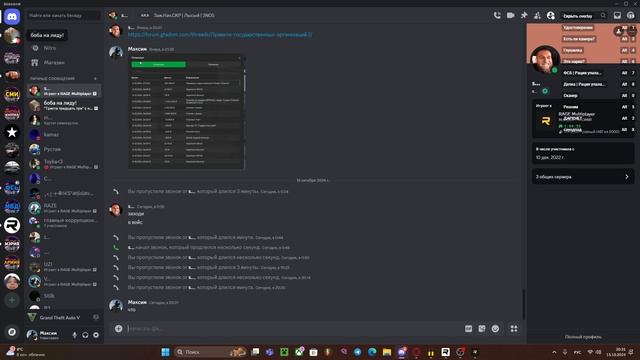Open Telegram from the taskbar
This screenshot has width=640, height=360.
pos(358,352)
